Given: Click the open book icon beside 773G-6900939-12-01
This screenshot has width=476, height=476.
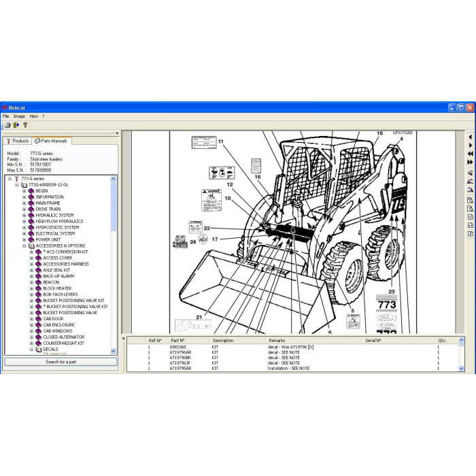Looking at the screenshot, I should pyautogui.click(x=24, y=185).
